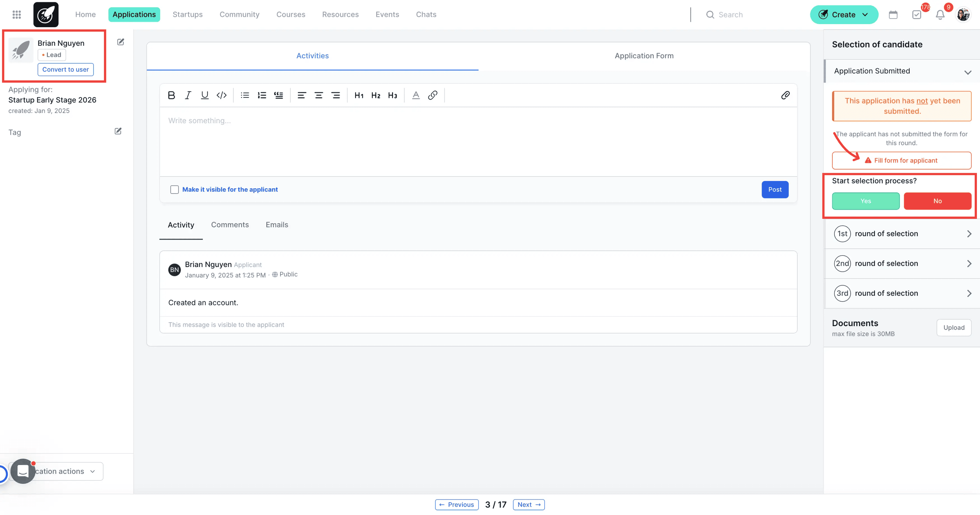Screen dimensions: 980x515
Task: Click No to decline selection process
Action: [x=937, y=201]
